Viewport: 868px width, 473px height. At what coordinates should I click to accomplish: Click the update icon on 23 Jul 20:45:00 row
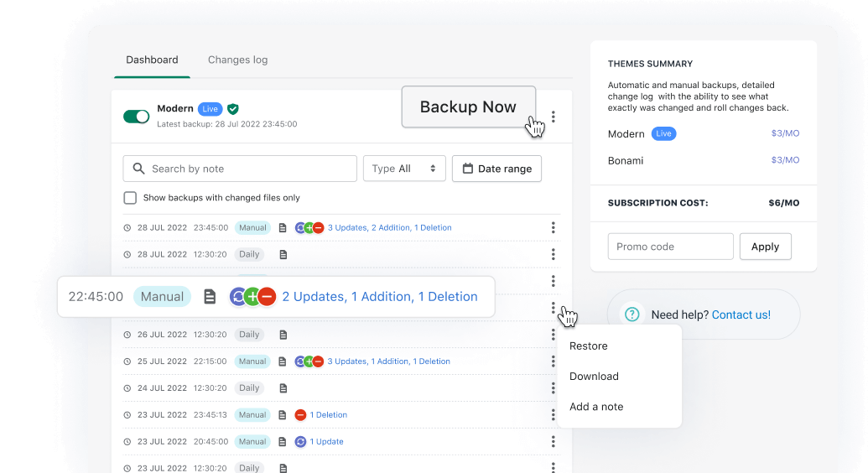tap(300, 442)
